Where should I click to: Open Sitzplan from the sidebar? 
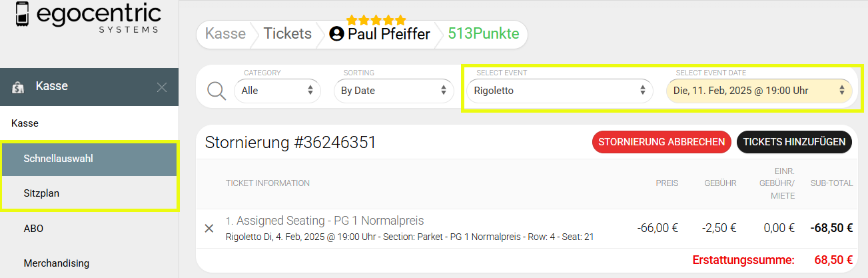point(89,193)
